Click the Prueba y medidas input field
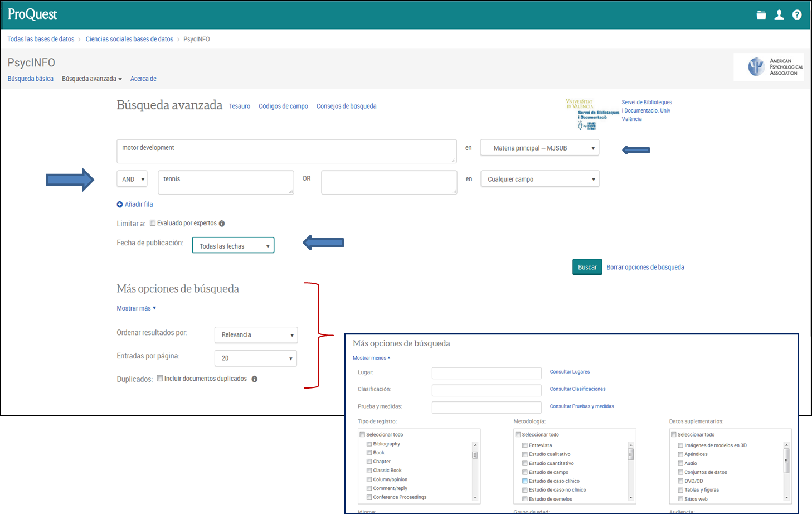812x514 pixels. point(487,408)
